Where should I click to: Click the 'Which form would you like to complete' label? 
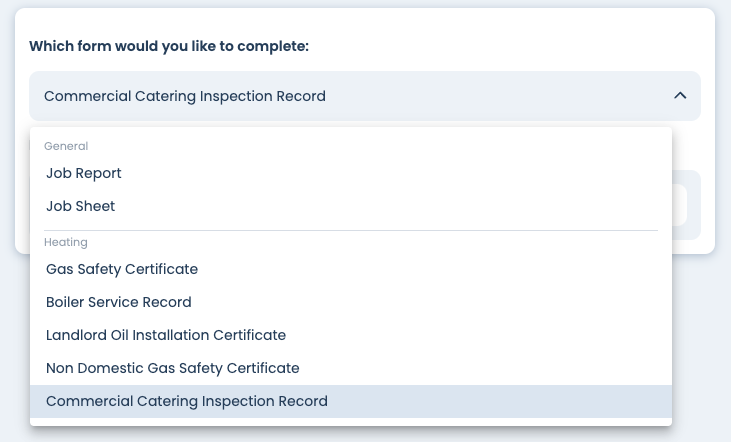coord(169,46)
